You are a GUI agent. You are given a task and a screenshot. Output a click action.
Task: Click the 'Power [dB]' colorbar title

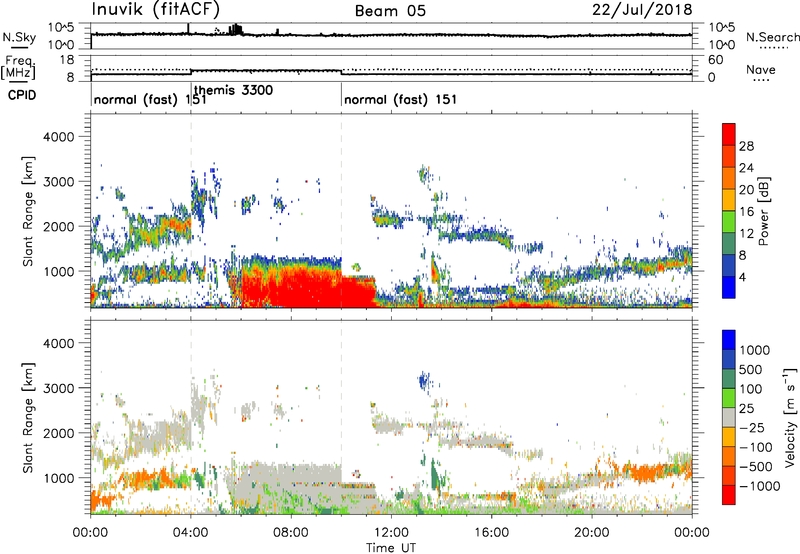coord(763,211)
